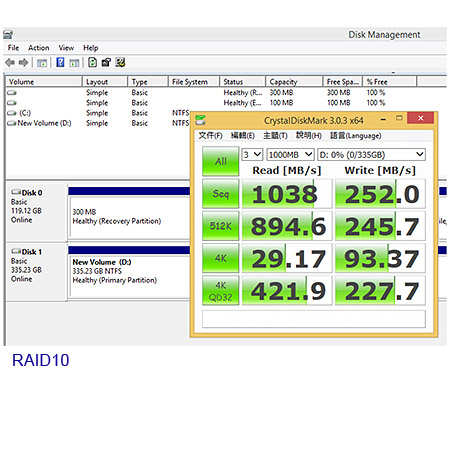450x450 pixels.
Task: Sort by the Layout column header
Action: click(x=105, y=82)
